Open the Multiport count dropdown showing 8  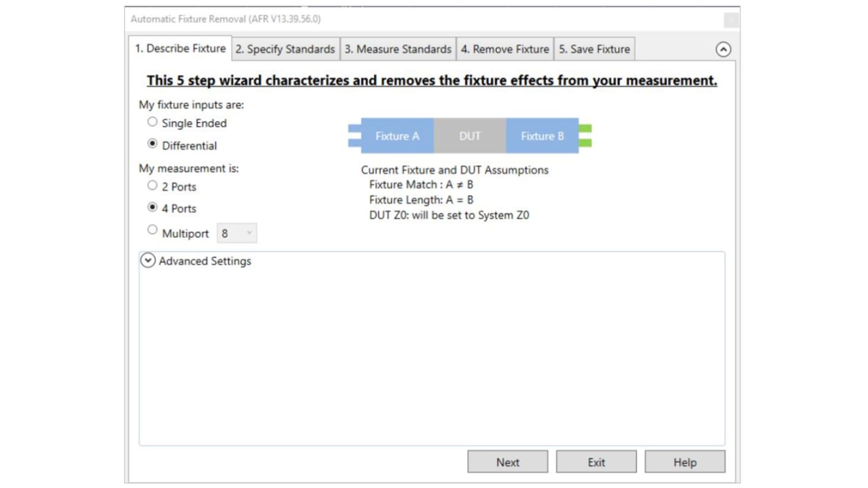click(x=237, y=233)
